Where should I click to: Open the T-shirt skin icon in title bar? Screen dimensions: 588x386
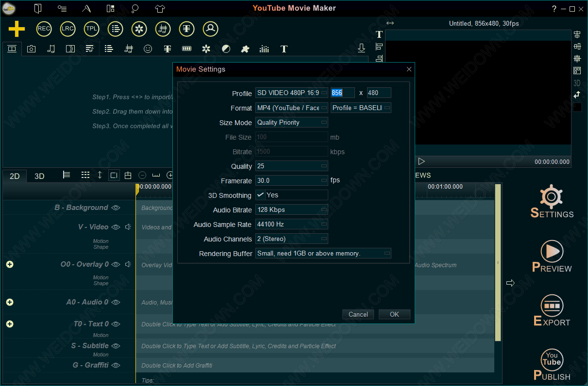coord(160,8)
